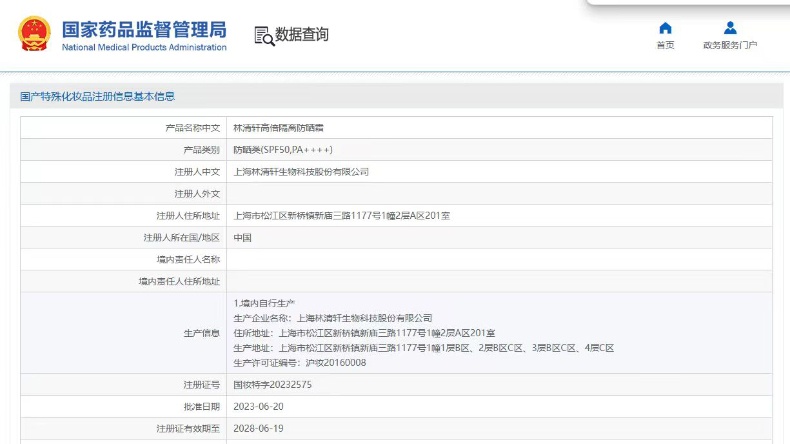Select the line 1.境内自行生产
This screenshot has height=444, width=790.
(x=264, y=303)
